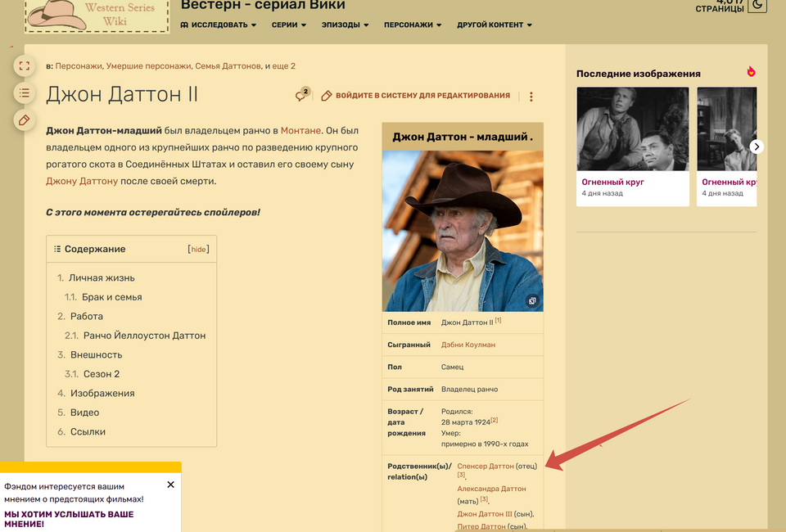The width and height of the screenshot is (786, 532).
Task: Jump to Ранчо Йеллоустон Даттон section
Action: pyautogui.click(x=144, y=336)
